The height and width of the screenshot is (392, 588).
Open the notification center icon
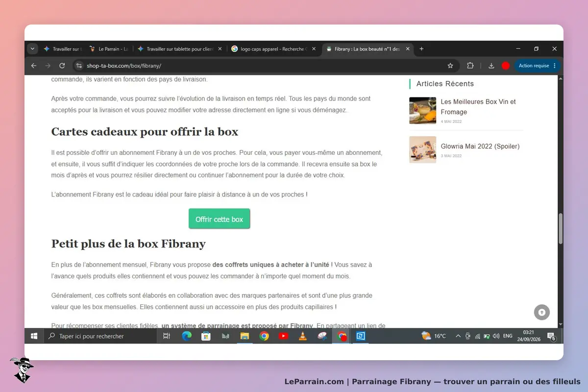[551, 336]
